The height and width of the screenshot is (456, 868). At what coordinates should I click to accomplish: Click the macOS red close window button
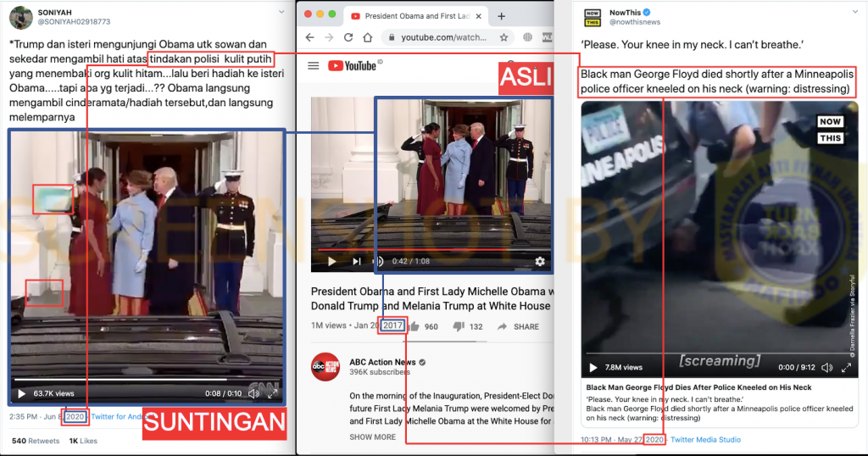point(308,14)
